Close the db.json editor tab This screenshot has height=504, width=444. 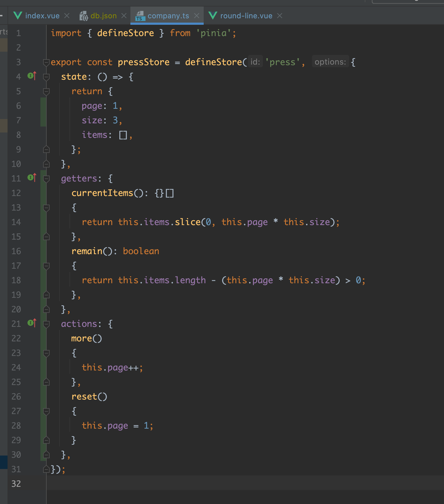124,16
